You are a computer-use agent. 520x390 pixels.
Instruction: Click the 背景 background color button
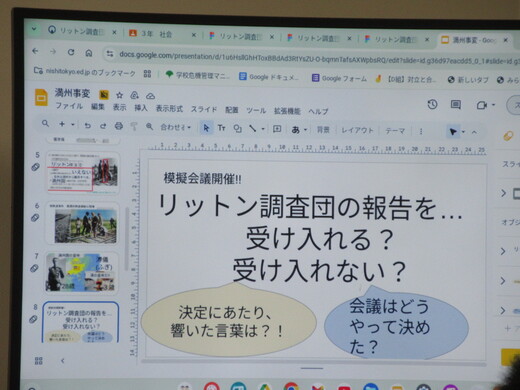(323, 130)
